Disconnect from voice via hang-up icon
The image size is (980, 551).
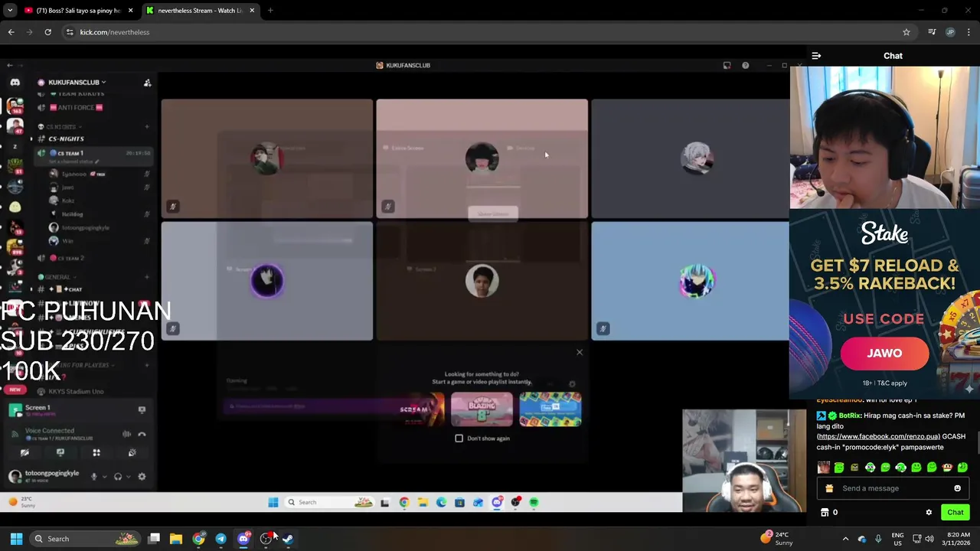[x=142, y=434]
